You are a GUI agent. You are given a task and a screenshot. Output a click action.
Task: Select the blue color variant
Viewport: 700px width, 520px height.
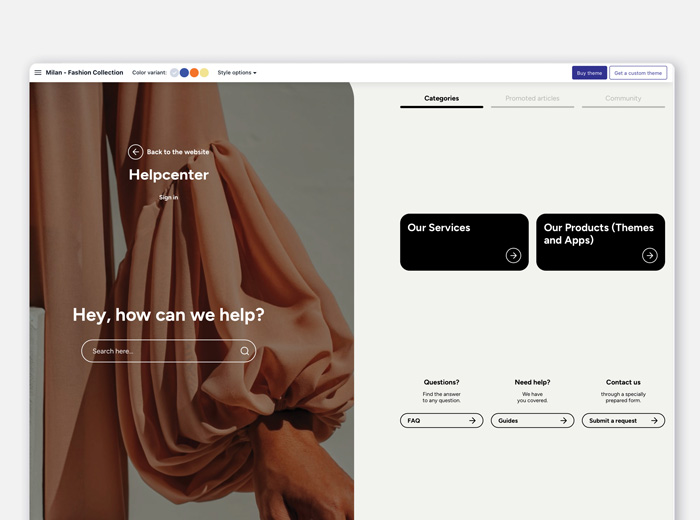click(184, 73)
